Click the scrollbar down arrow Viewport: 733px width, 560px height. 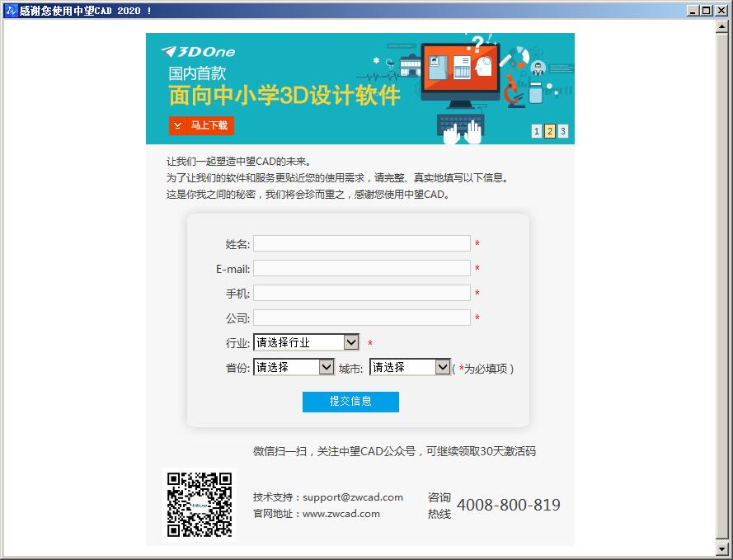(721, 548)
